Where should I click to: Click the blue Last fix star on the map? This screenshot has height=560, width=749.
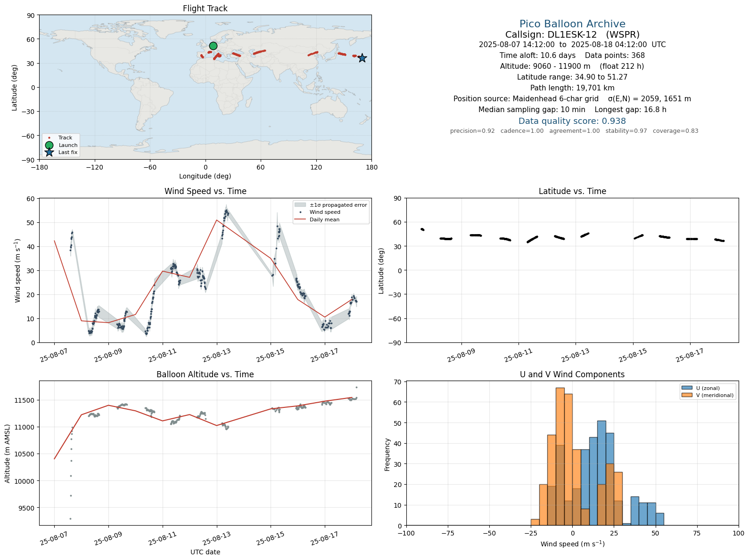(x=362, y=58)
